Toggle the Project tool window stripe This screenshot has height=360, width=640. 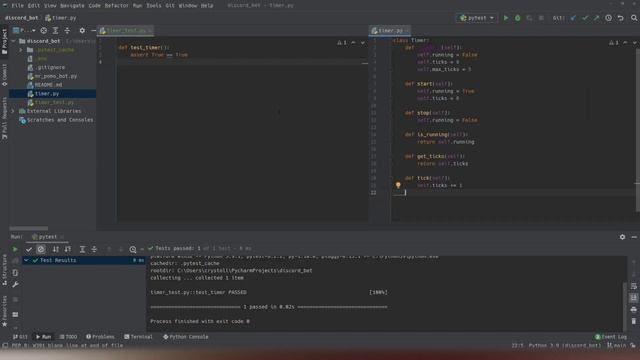click(x=4, y=42)
